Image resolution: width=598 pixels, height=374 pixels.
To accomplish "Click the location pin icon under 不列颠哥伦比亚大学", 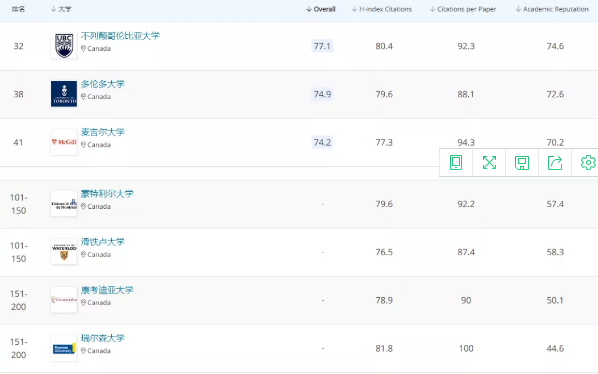I will (83, 48).
